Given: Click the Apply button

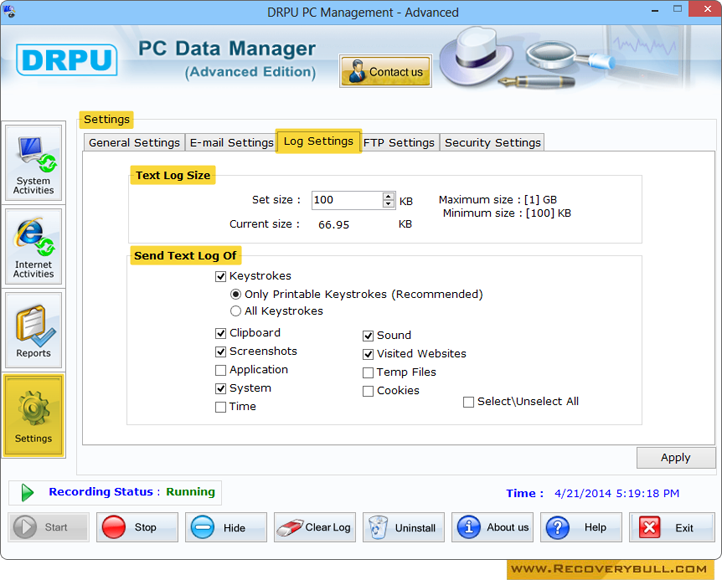Looking at the screenshot, I should (675, 458).
